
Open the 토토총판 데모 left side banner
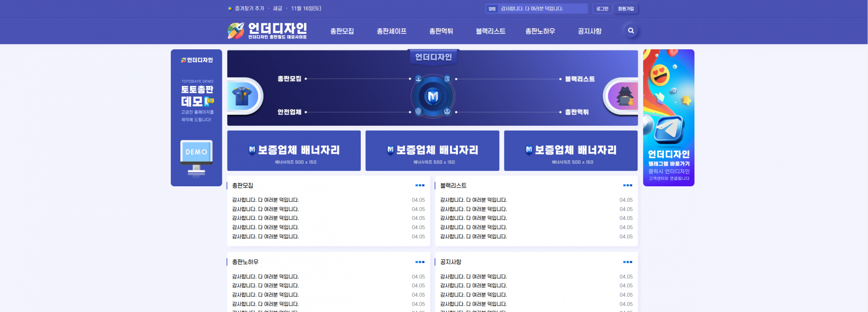point(196,118)
